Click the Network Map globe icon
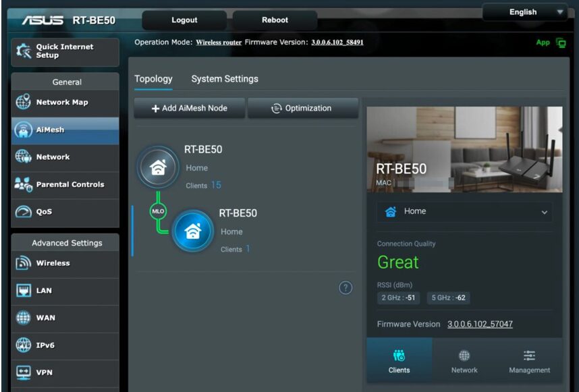This screenshot has height=392, width=579. (x=23, y=103)
